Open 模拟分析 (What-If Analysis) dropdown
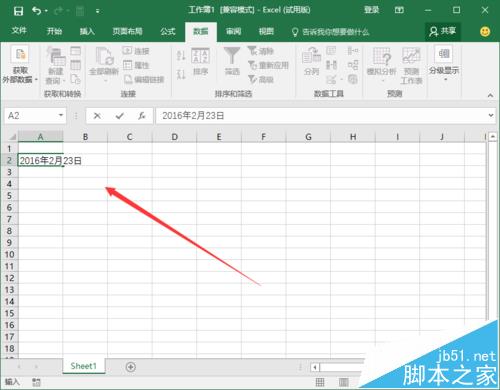500x390 pixels. pos(381,65)
